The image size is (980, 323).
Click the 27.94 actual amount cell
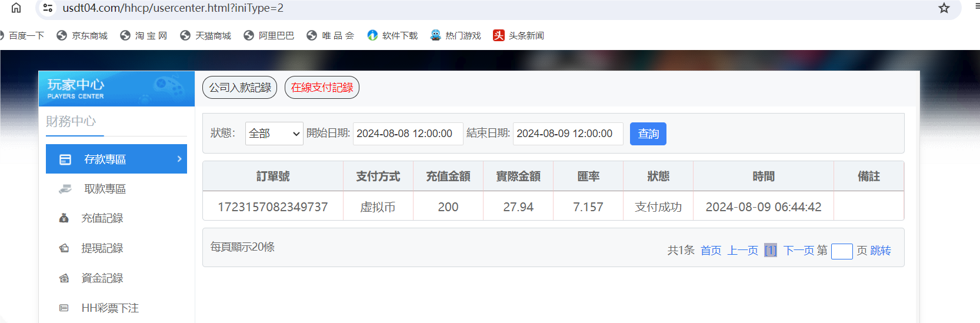[x=518, y=207]
